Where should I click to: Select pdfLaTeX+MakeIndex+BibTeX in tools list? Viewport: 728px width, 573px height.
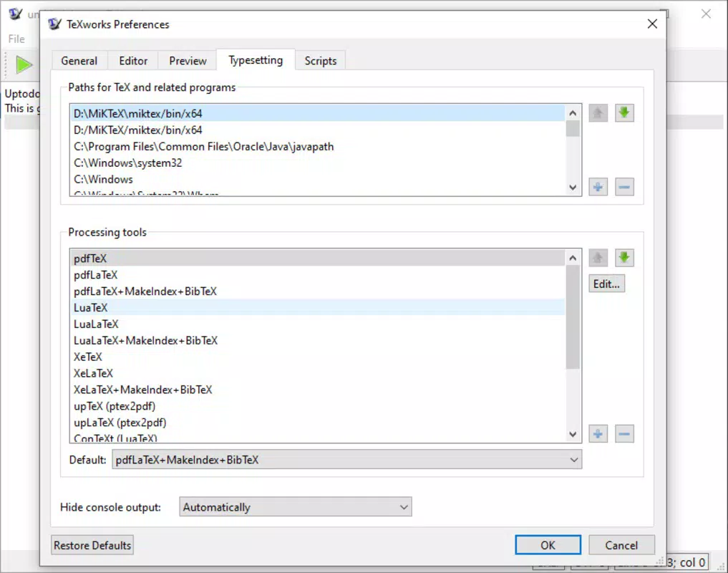point(318,292)
